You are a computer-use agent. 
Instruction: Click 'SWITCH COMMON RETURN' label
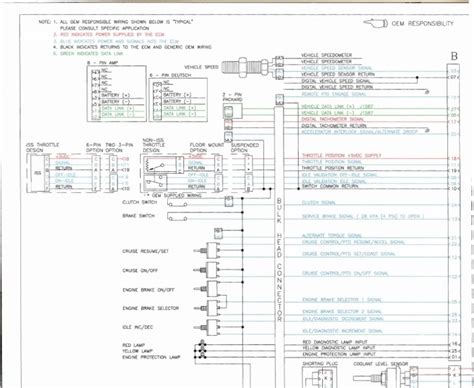coord(330,186)
